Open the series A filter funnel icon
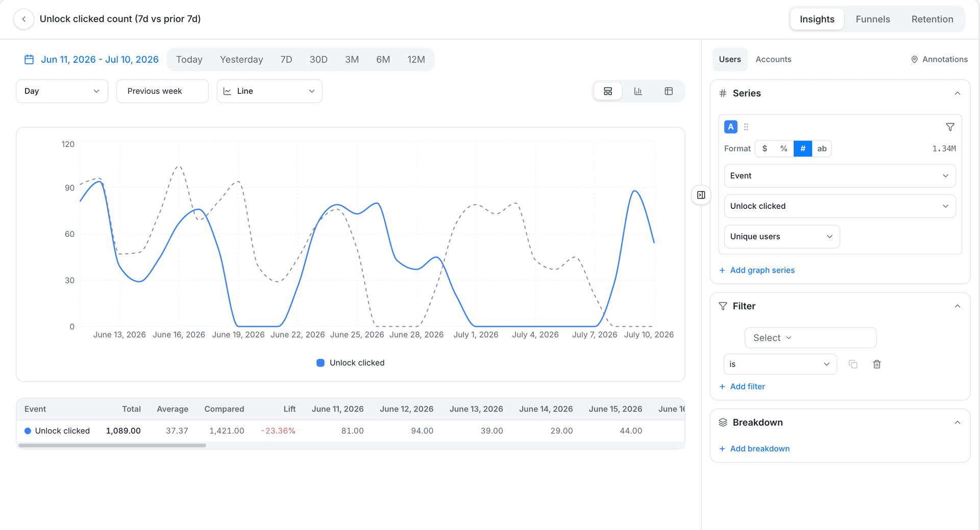Viewport: 980px width, 530px height. [x=950, y=127]
